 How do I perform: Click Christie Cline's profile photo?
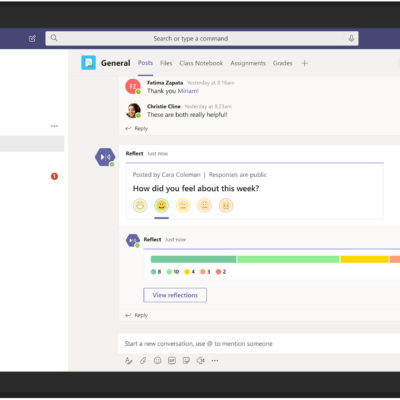pyautogui.click(x=133, y=110)
